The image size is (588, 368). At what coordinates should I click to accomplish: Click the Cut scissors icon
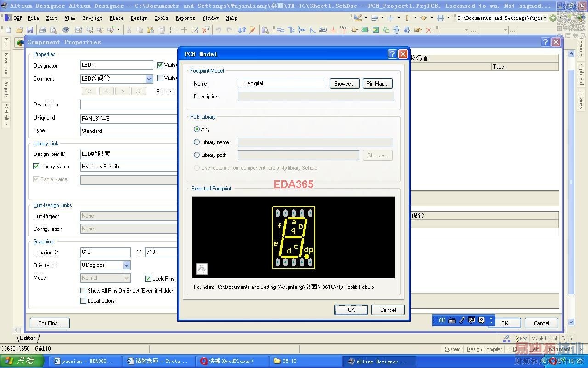[129, 30]
